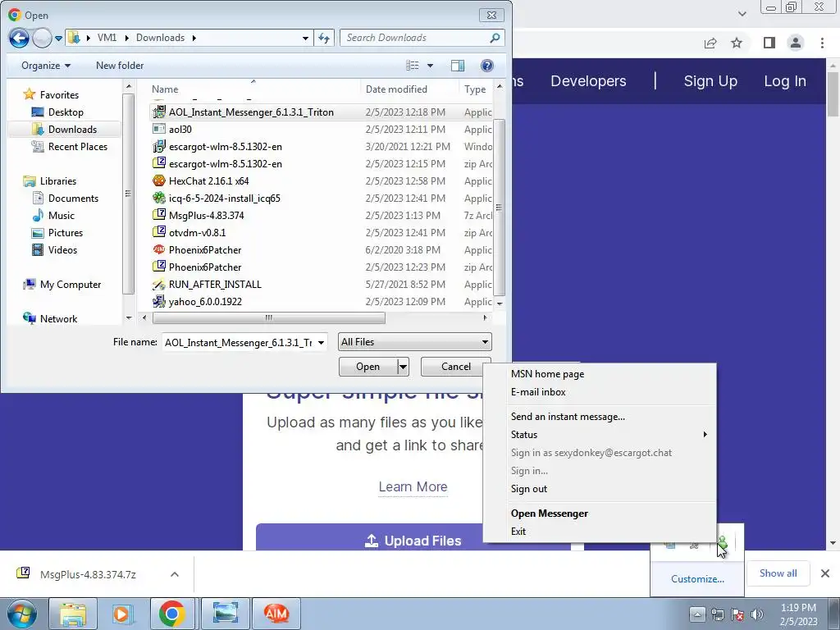Choose MSN home page in tray menu
The height and width of the screenshot is (630, 840).
point(547,374)
